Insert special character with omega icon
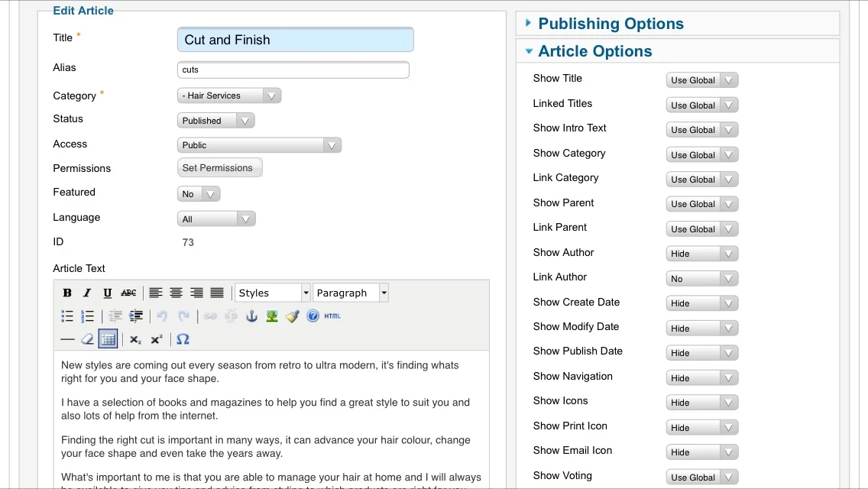Viewport: 868px width, 489px height. point(183,339)
